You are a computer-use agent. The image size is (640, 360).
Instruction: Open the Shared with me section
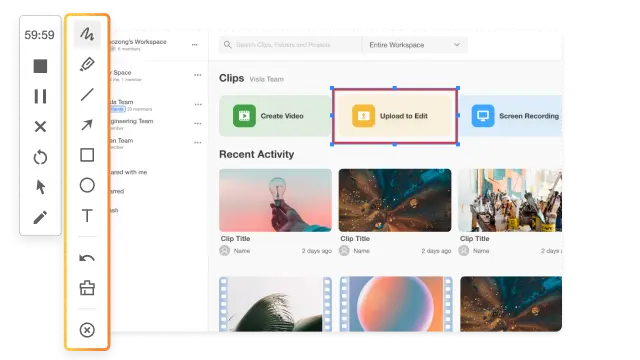128,172
